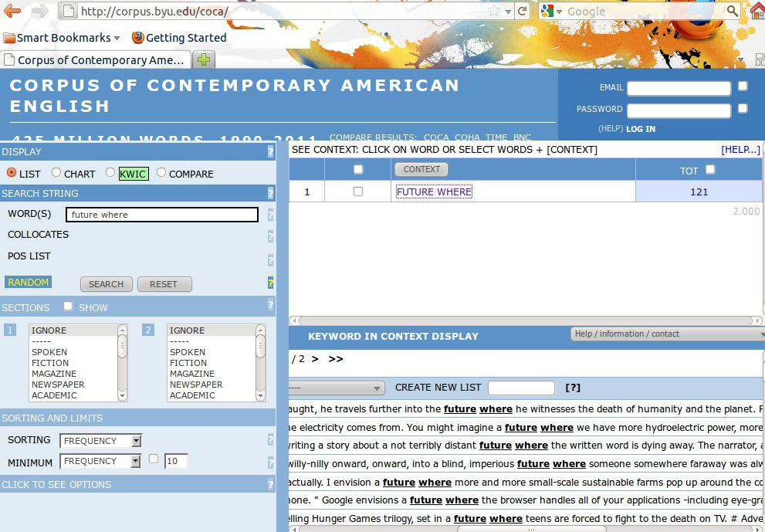
Task: Toggle checkbox beside EMAIL field
Action: click(x=743, y=86)
